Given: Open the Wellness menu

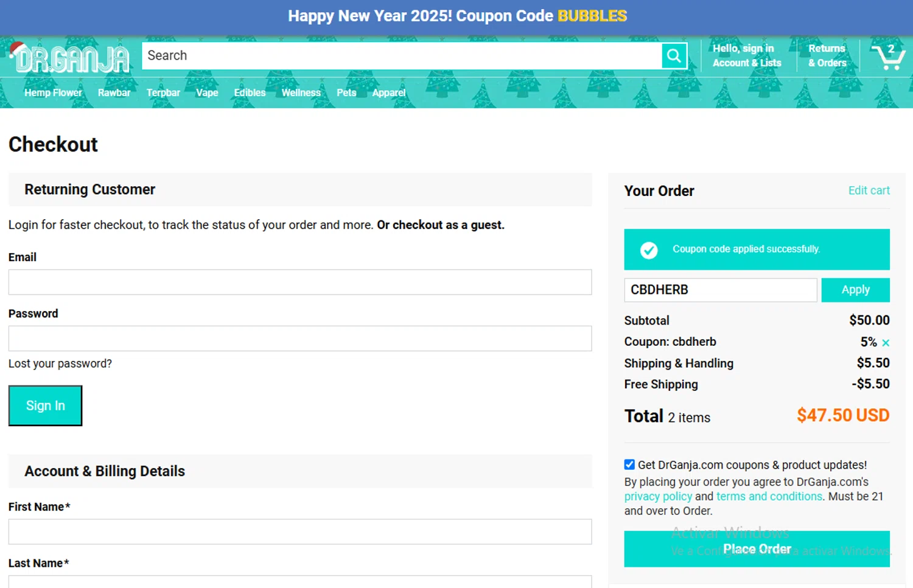Looking at the screenshot, I should 301,93.
